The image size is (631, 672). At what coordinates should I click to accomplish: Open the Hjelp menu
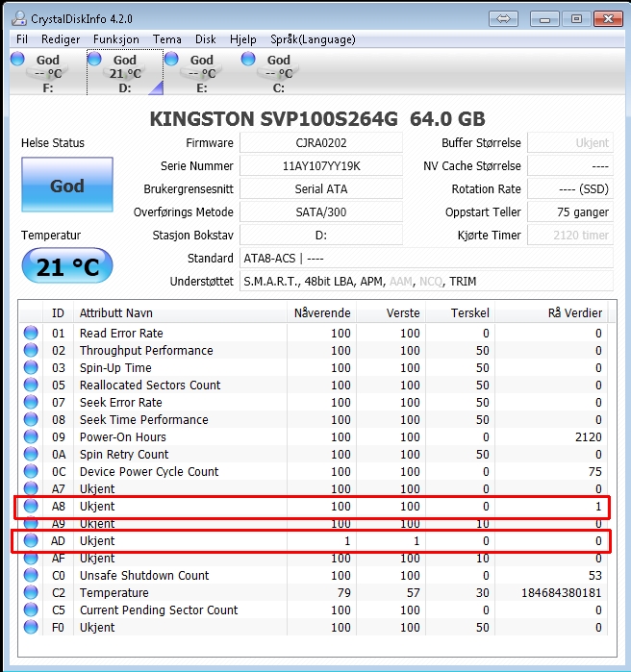coord(243,39)
